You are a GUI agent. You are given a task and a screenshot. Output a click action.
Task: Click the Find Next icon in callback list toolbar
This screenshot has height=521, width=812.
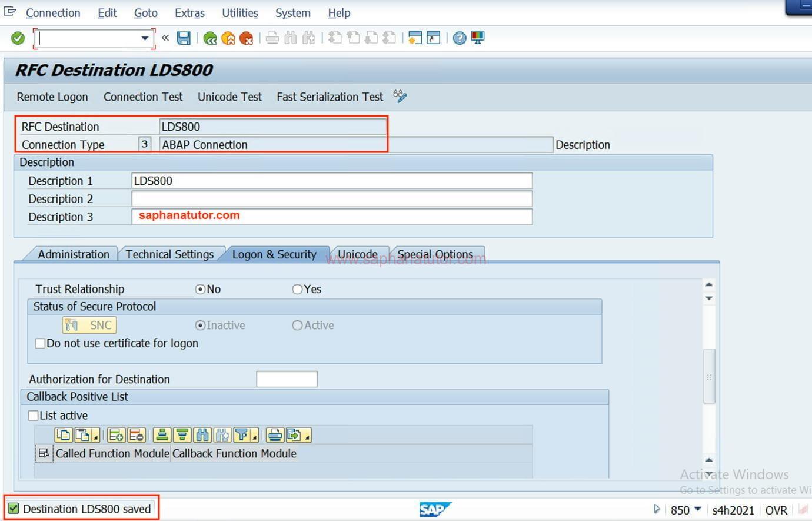(222, 435)
